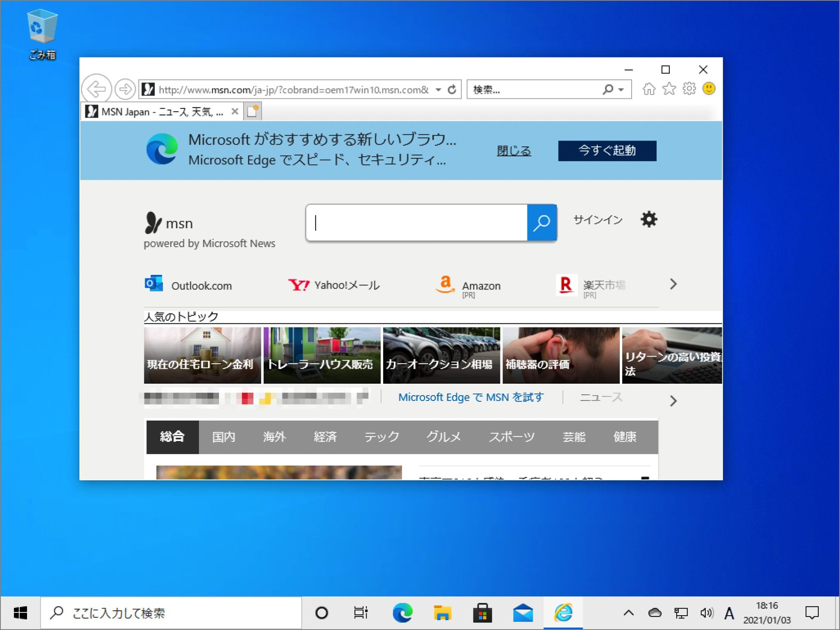Image resolution: width=840 pixels, height=630 pixels.
Task: Click the 今すぐ起動 button in the Edge banner
Action: (x=607, y=150)
